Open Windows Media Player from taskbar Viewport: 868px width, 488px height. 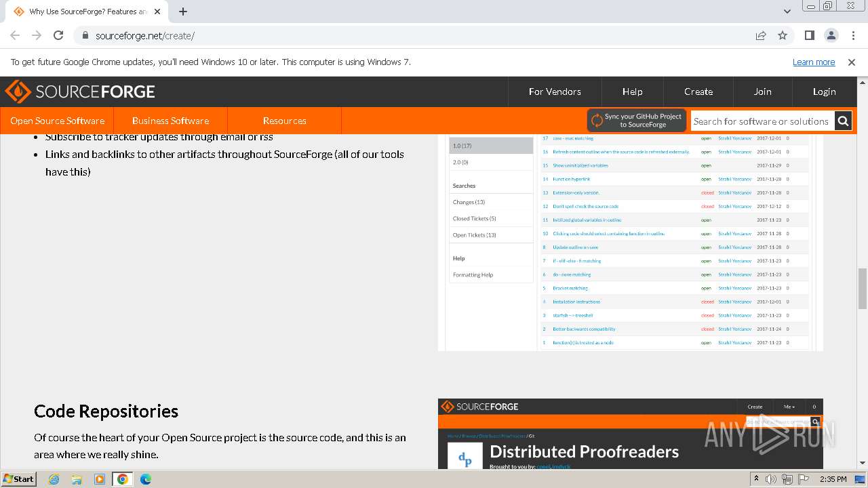click(100, 479)
